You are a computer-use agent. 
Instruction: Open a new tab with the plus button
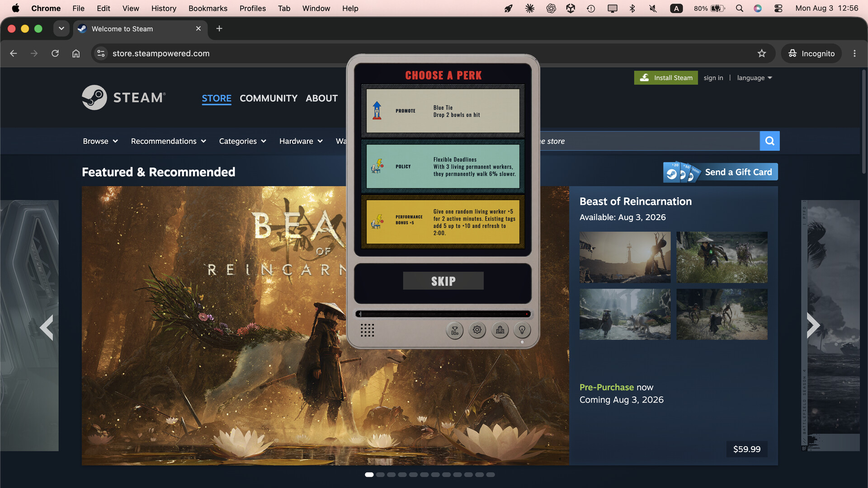219,28
